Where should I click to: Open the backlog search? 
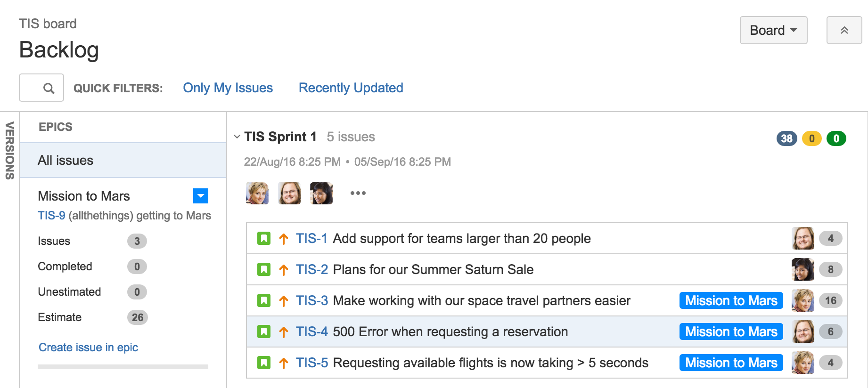[41, 88]
